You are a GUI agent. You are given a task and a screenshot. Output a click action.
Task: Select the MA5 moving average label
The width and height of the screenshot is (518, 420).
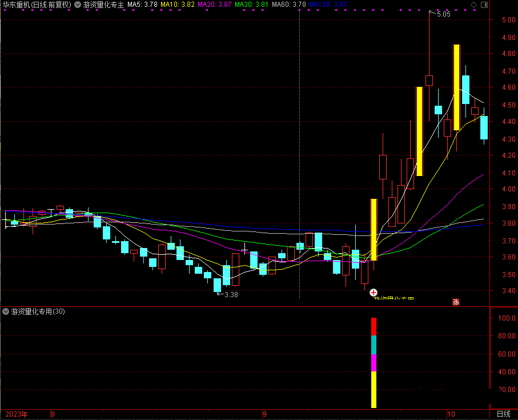tap(142, 5)
